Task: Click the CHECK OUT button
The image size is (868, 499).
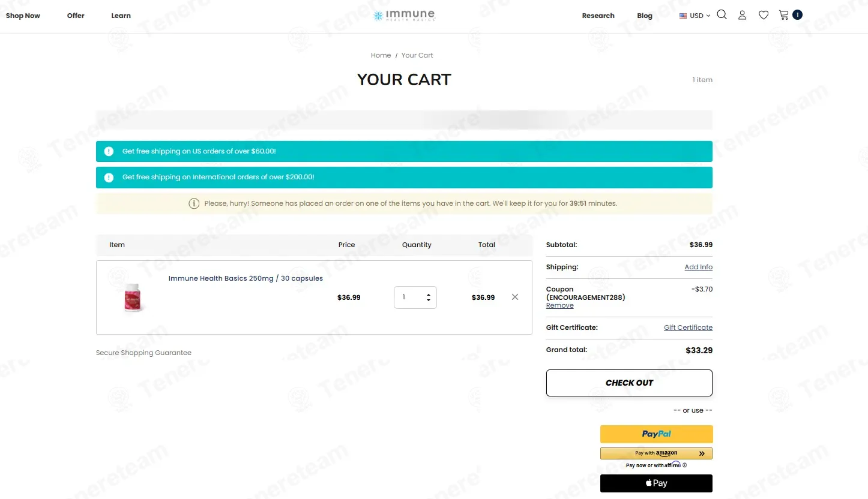Action: (x=629, y=383)
